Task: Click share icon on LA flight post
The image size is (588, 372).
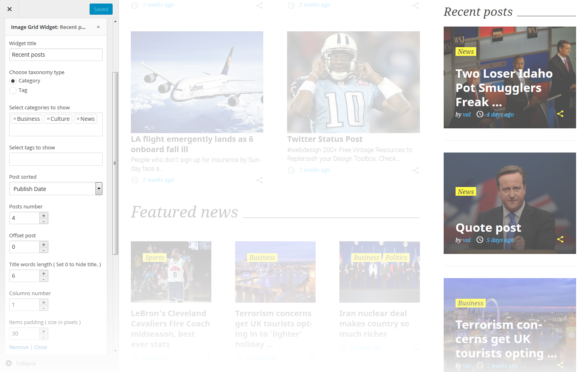Action: pos(259,180)
